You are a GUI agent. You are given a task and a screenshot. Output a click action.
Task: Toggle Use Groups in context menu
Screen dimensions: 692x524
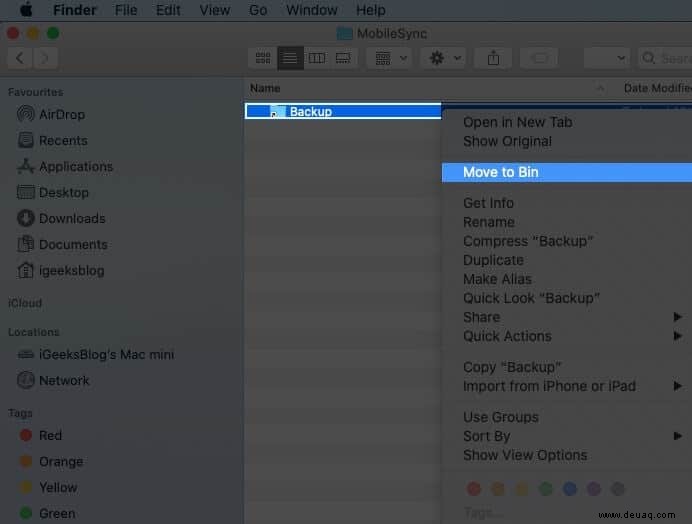tap(501, 417)
